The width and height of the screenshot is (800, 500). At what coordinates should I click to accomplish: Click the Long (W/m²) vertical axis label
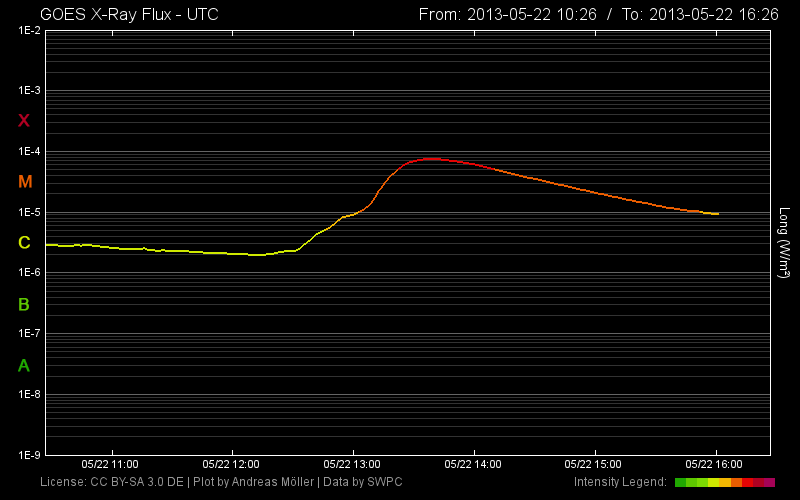point(785,243)
